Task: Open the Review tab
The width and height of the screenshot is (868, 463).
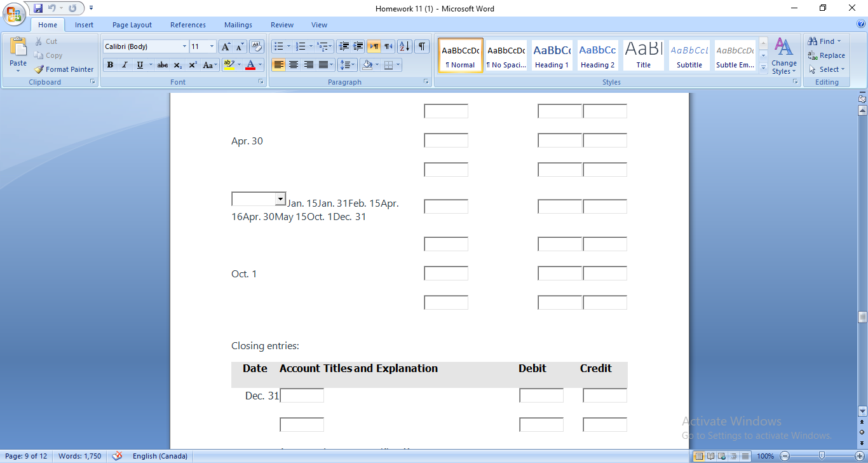Action: point(282,25)
